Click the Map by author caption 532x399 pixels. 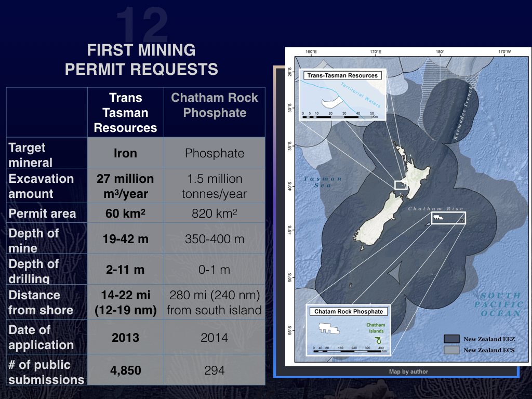(408, 371)
